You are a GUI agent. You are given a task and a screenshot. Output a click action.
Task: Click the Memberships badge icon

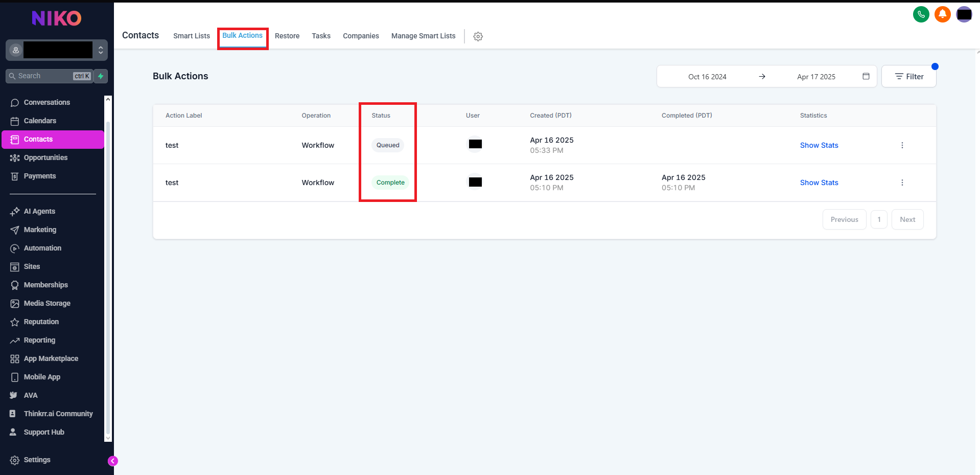click(x=15, y=285)
